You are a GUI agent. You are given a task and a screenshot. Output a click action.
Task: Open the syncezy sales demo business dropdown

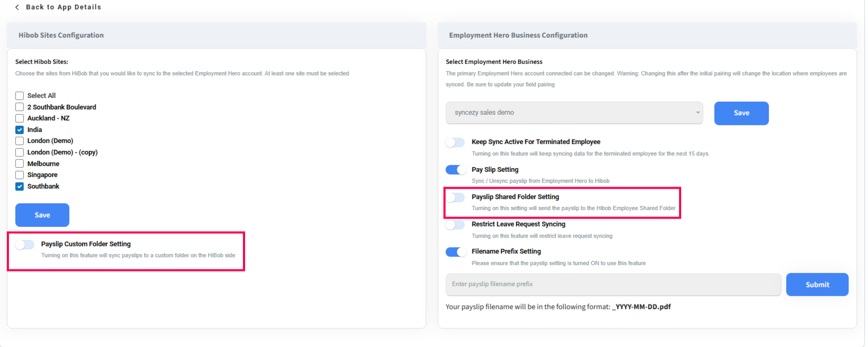tap(574, 113)
